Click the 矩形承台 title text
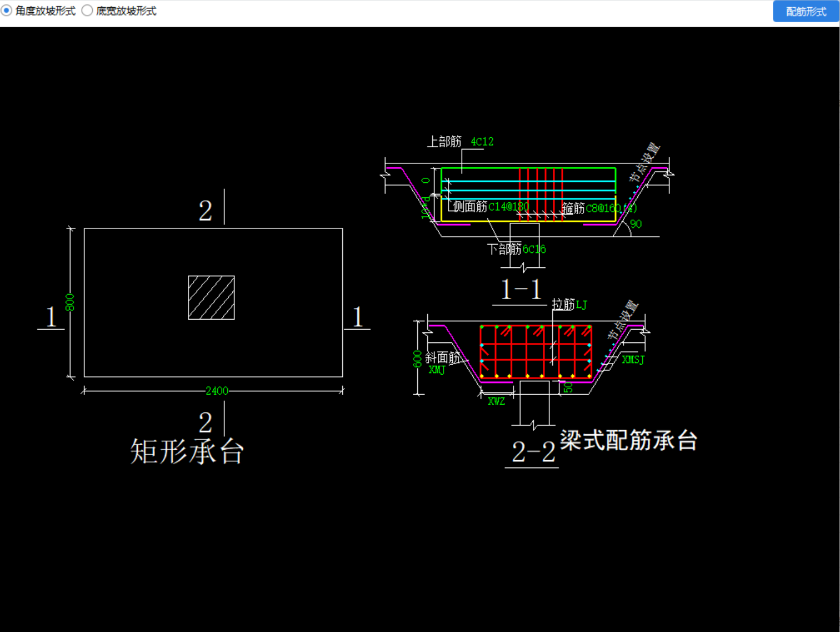Image resolution: width=840 pixels, height=632 pixels. pos(187,451)
